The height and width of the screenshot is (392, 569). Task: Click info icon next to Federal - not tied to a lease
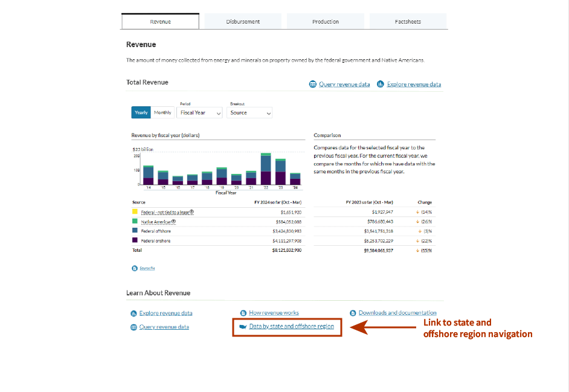191,212
